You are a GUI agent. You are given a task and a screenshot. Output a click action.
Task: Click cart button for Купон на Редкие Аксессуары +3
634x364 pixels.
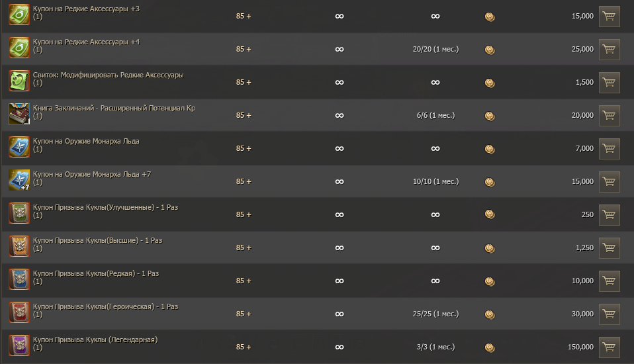[x=609, y=16]
